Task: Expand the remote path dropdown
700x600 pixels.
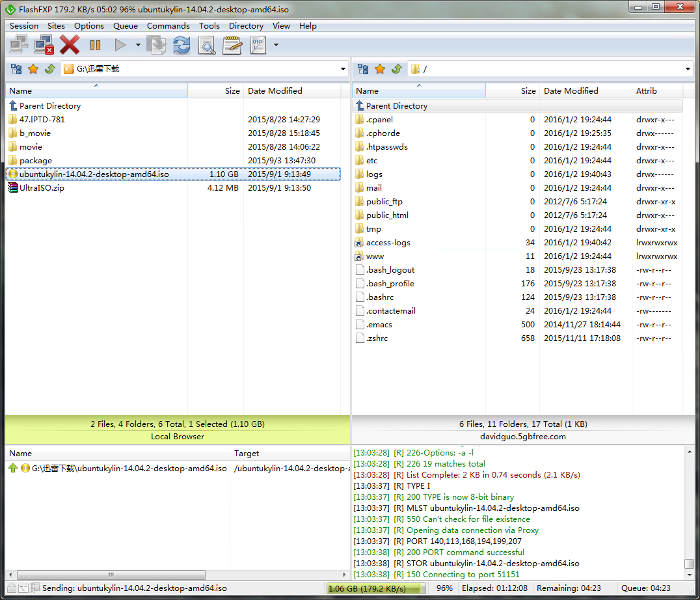Action: coord(688,69)
